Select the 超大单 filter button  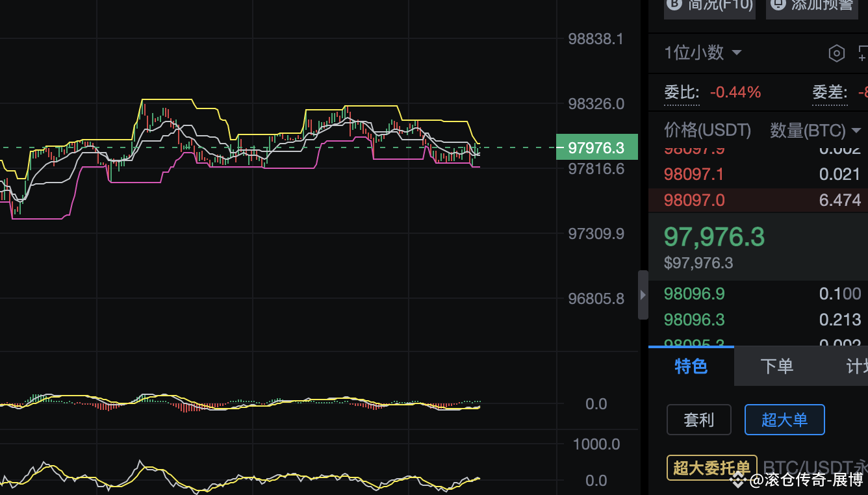(x=784, y=420)
